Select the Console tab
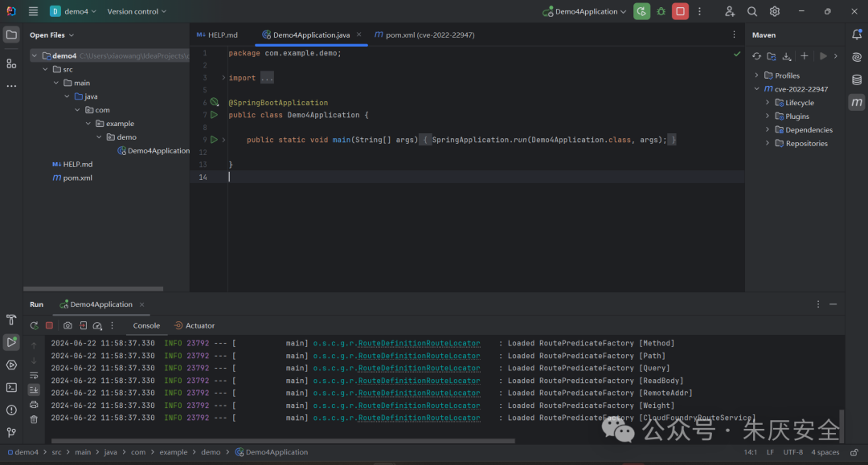 146,326
